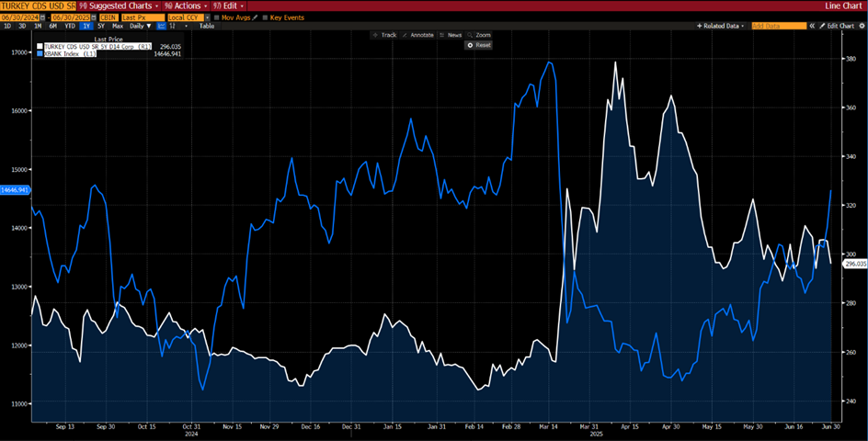This screenshot has width=868, height=441.
Task: Click the white TURKEY CDS legend swatch
Action: [39, 45]
